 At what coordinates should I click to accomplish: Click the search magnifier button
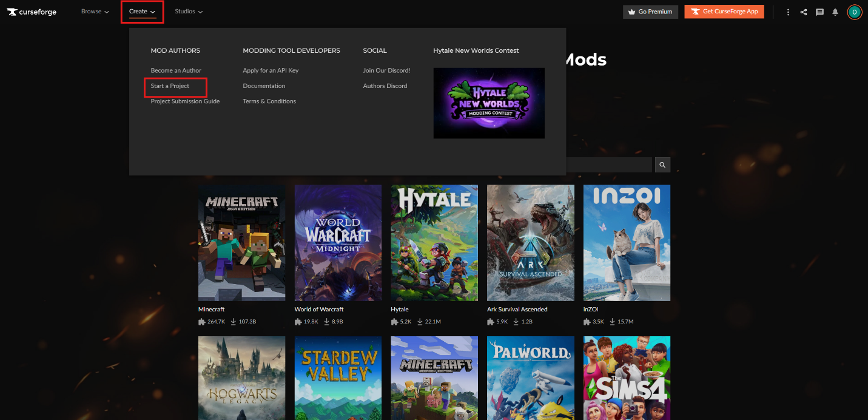pos(662,164)
